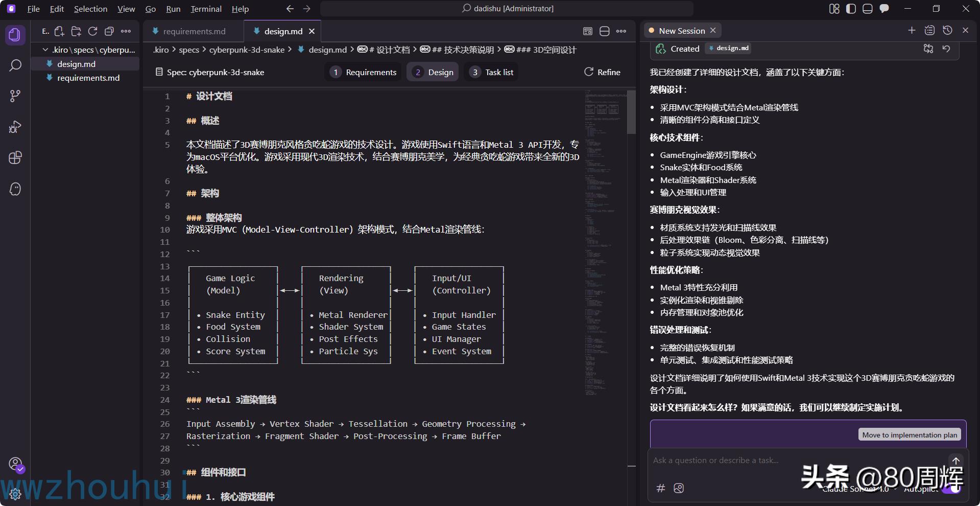Image resolution: width=980 pixels, height=506 pixels.
Task: Open the chat task list icon
Action: [929, 30]
